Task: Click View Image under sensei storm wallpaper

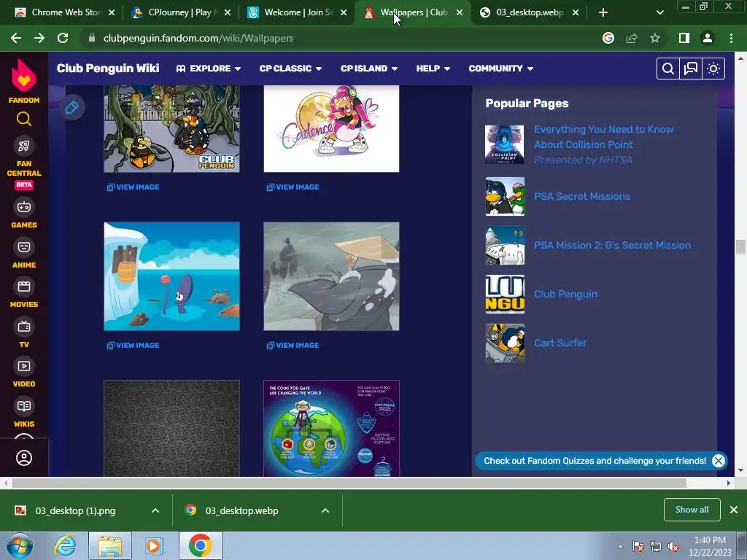Action: coord(293,345)
